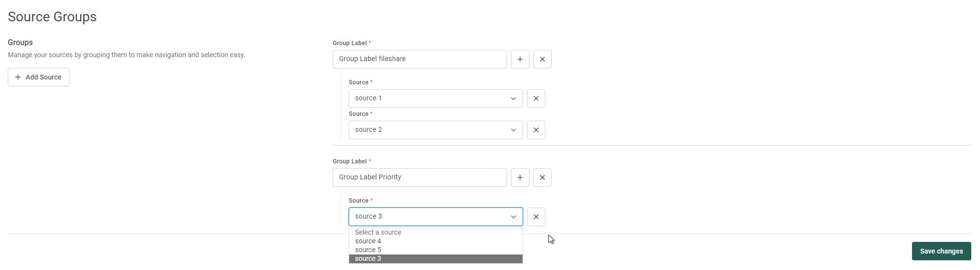
Task: Remove the Group Label Priority group
Action: click(x=542, y=177)
